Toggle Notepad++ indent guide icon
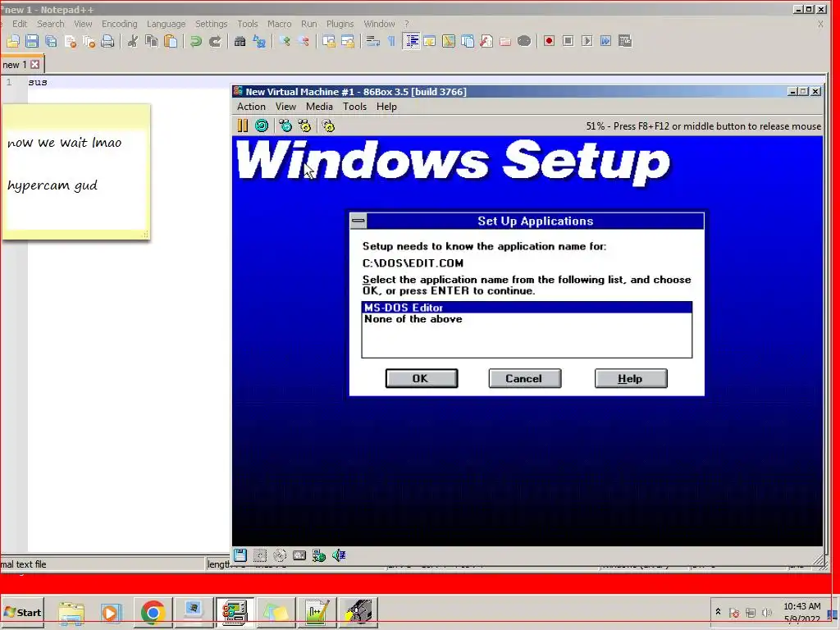 pyautogui.click(x=411, y=41)
